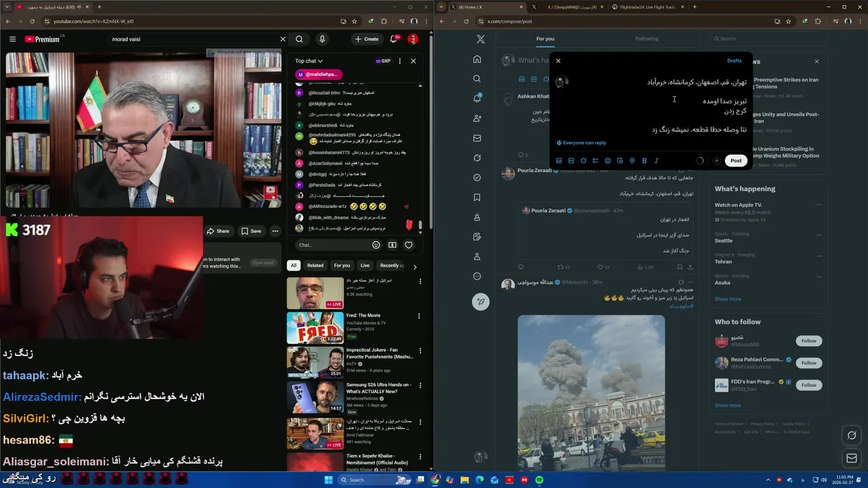Start voice search with the microphone icon

[x=322, y=39]
